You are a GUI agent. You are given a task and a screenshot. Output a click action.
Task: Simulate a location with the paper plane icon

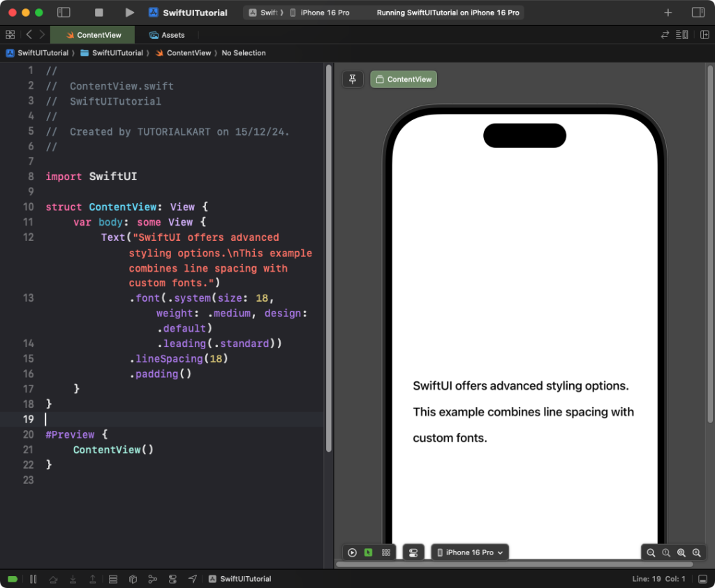tap(193, 578)
